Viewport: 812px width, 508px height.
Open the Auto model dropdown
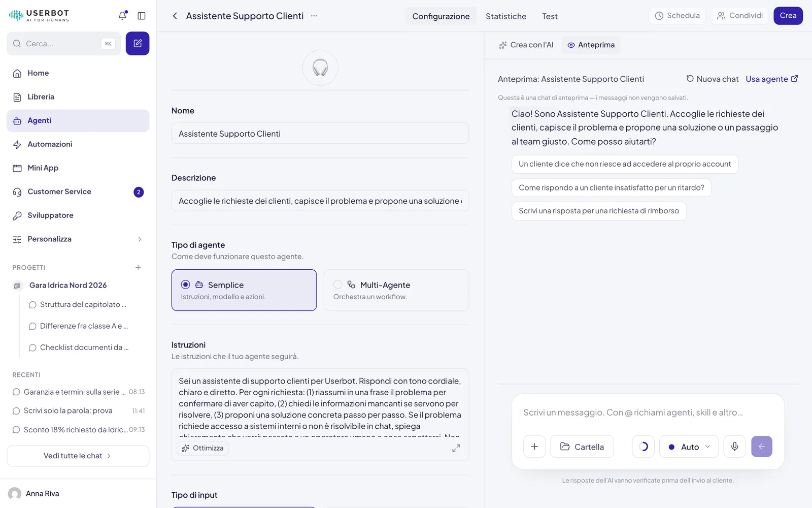(x=689, y=447)
